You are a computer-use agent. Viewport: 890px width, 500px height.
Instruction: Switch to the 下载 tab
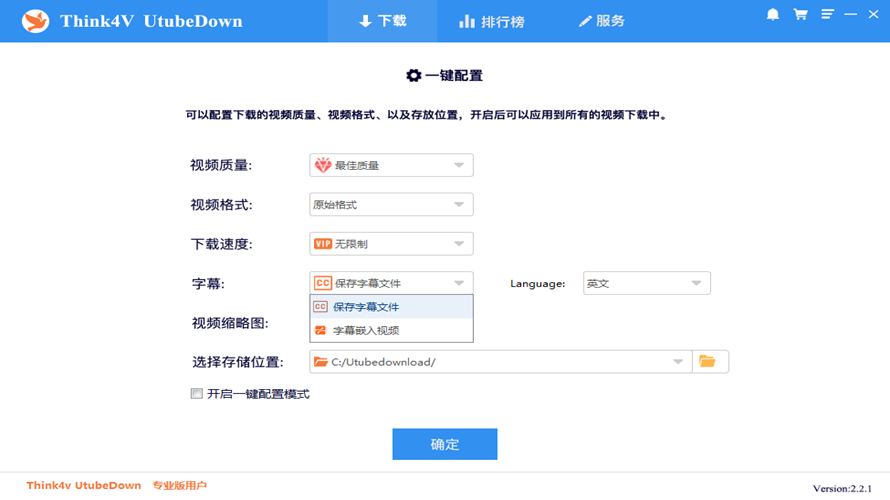point(383,21)
